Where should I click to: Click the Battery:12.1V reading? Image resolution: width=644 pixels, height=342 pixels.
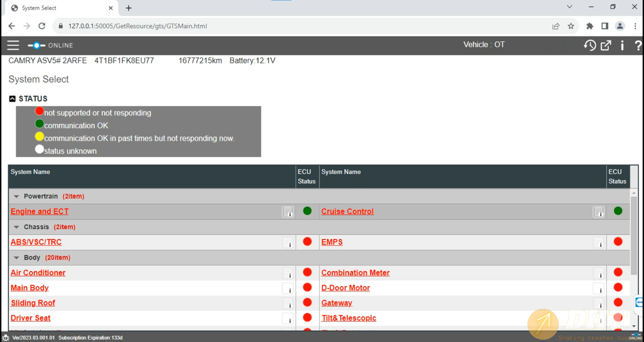click(x=253, y=61)
